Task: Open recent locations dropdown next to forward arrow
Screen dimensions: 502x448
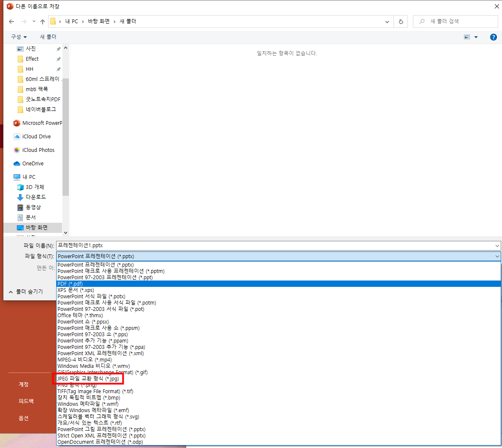Action: pos(34,22)
